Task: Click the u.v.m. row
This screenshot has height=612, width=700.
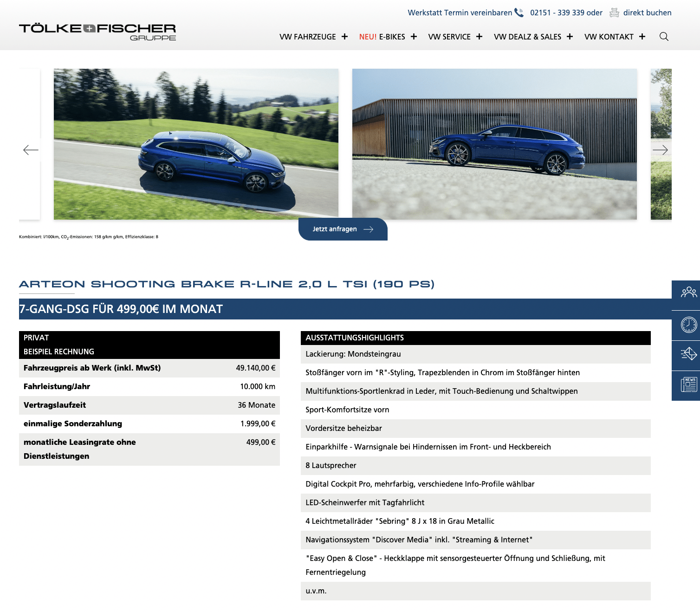Action: pos(476,591)
